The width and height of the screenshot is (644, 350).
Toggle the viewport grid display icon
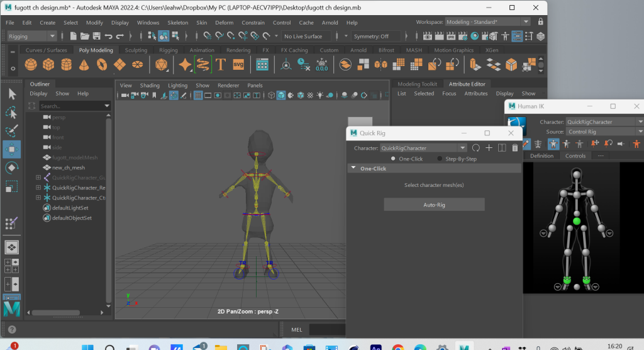coord(198,96)
